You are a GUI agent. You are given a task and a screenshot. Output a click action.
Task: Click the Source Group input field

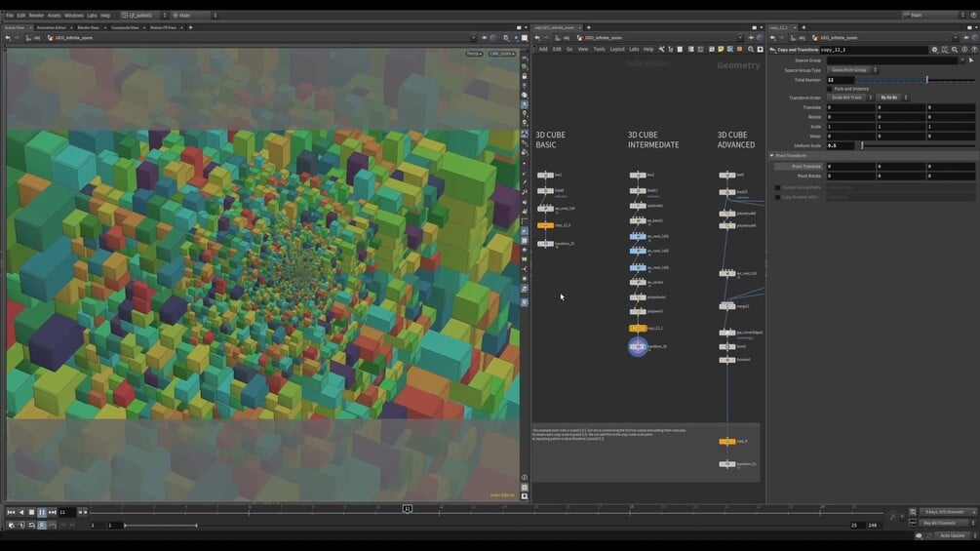pyautogui.click(x=892, y=60)
